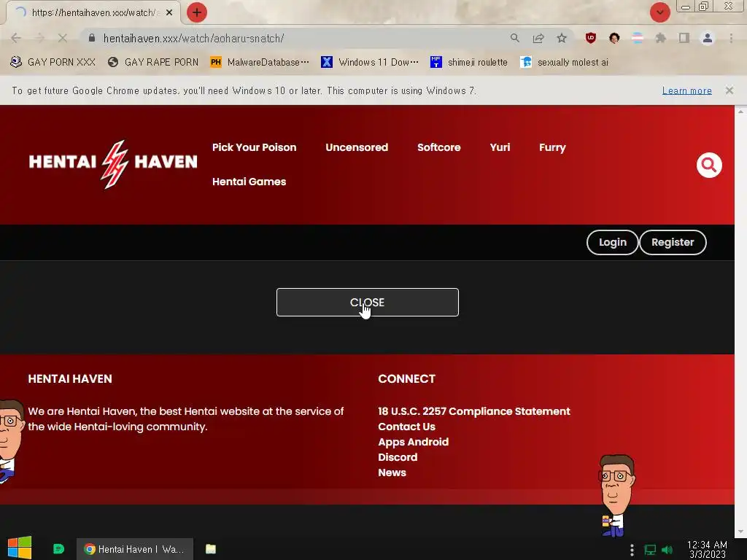Viewport: 747px width, 560px height.
Task: Click the site logo to go home
Action: pos(113,163)
